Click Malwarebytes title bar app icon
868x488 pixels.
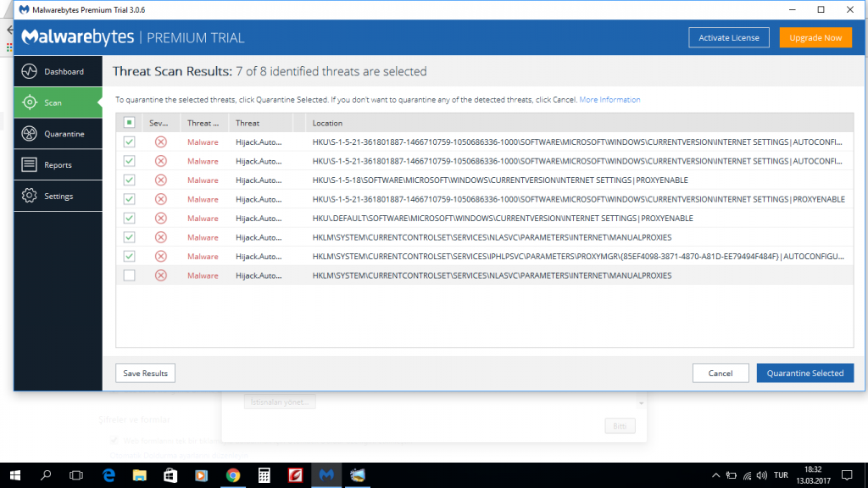coord(24,9)
